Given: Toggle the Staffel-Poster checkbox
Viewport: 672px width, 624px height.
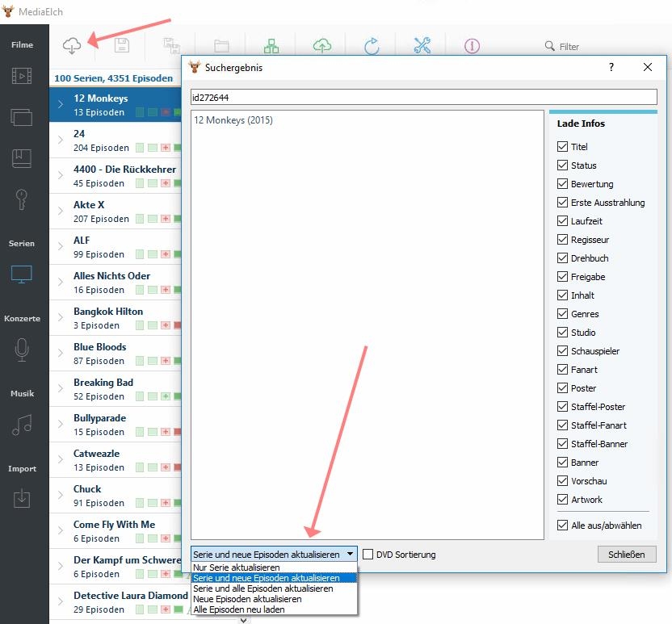Looking at the screenshot, I should click(562, 406).
